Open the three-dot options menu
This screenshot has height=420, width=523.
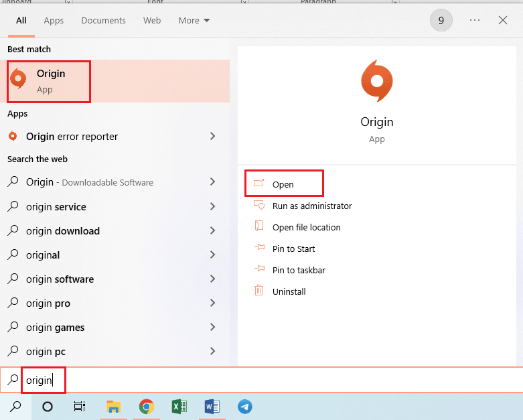tap(475, 20)
